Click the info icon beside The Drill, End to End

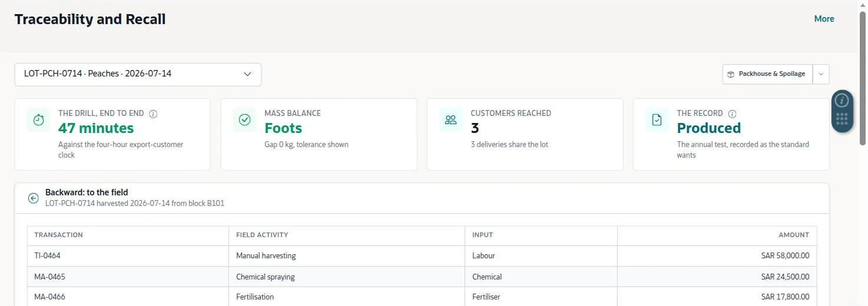click(154, 114)
